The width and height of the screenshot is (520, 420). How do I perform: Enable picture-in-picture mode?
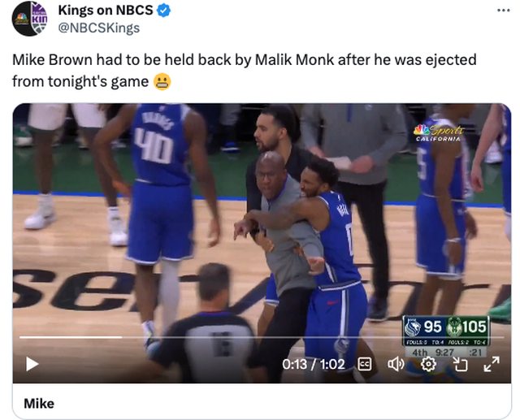(459, 365)
